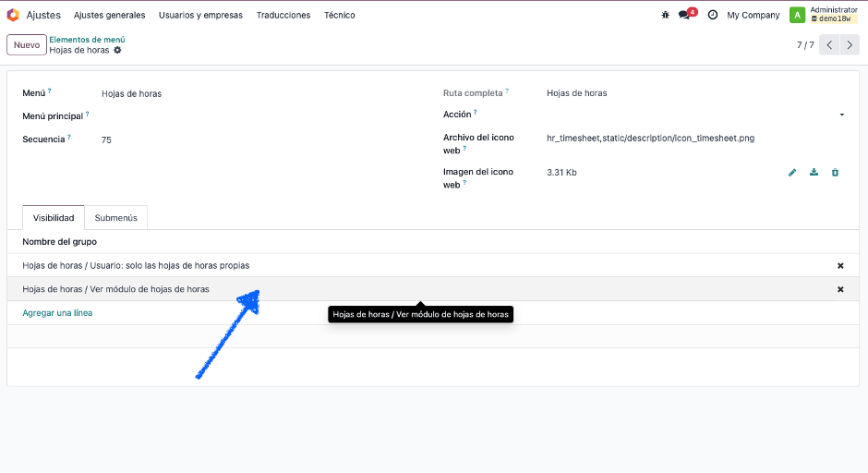This screenshot has height=473, width=868.
Task: Open the debug bug icon menu
Action: tap(665, 15)
